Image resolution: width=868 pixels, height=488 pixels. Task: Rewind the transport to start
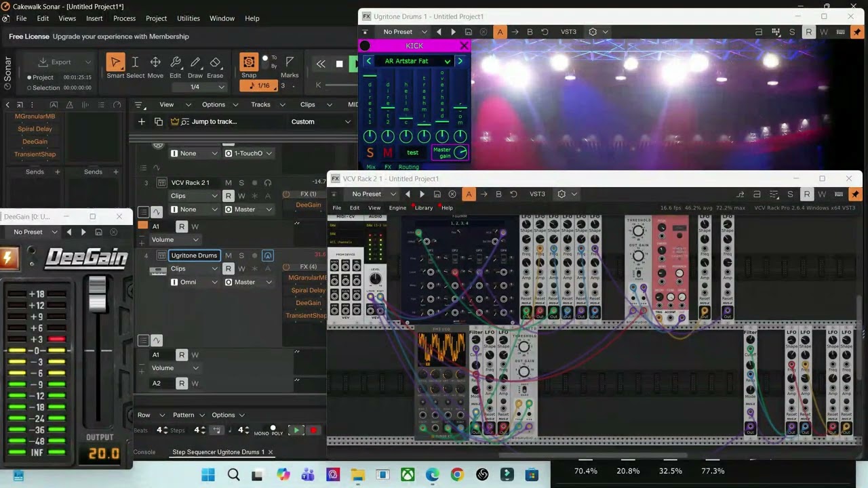tap(321, 64)
